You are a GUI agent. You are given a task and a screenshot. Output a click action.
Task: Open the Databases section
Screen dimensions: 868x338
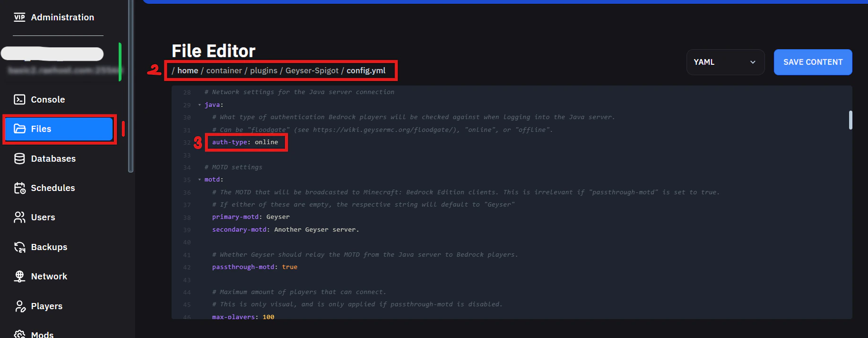[x=53, y=158]
